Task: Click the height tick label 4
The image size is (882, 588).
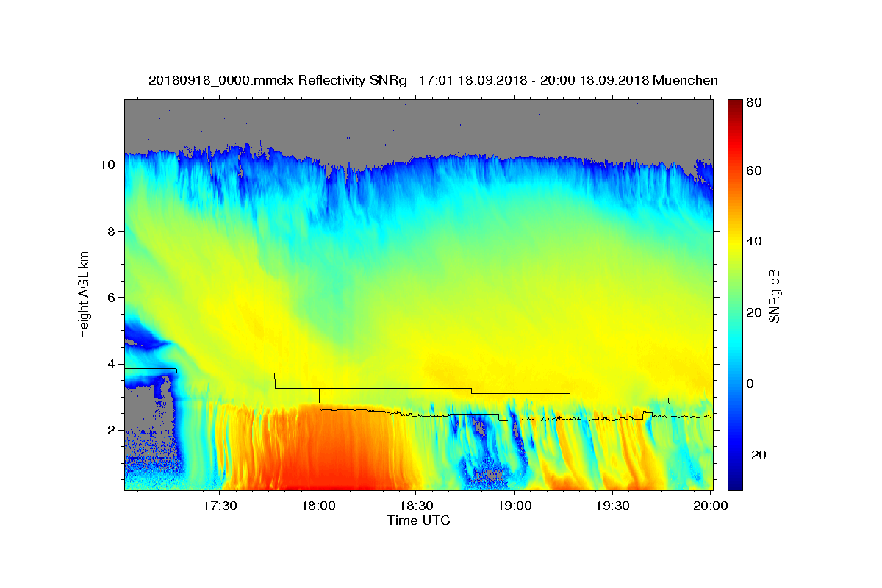Action: 112,364
